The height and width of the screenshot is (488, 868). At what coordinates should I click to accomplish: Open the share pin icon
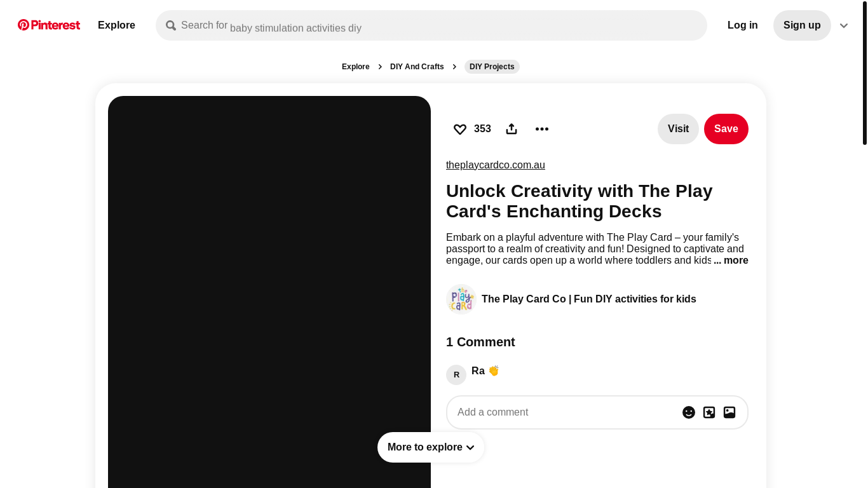512,129
